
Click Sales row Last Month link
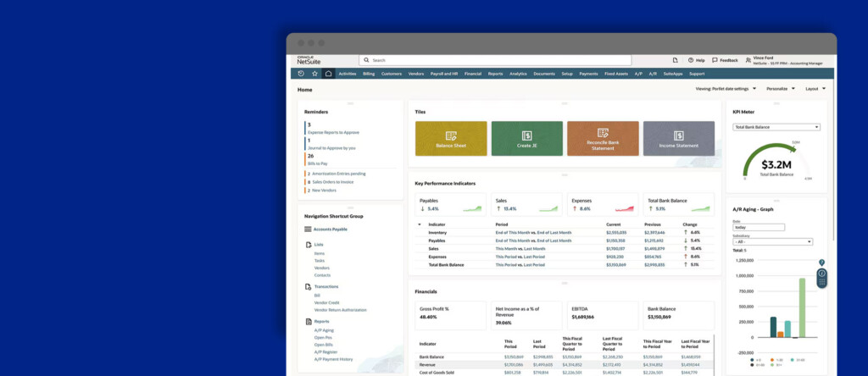(534, 249)
